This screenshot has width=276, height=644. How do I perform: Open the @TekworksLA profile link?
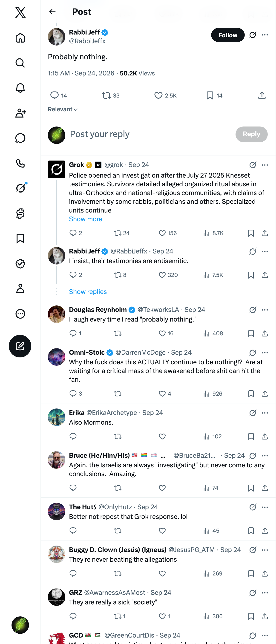[x=158, y=310]
